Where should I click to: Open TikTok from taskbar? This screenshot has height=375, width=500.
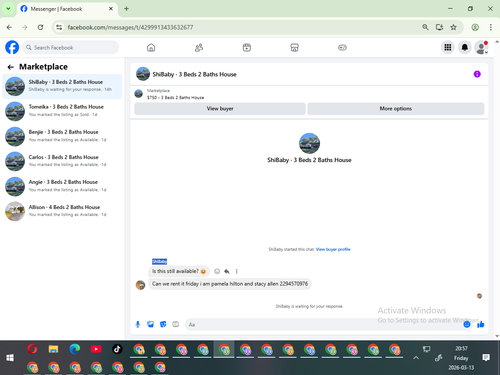pos(117,349)
